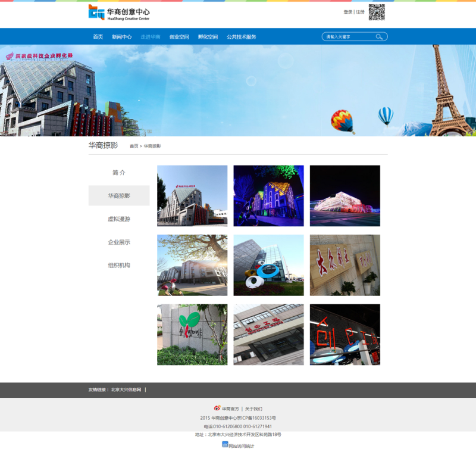Click the 注册 register link
The width and height of the screenshot is (476, 455).
pos(361,12)
